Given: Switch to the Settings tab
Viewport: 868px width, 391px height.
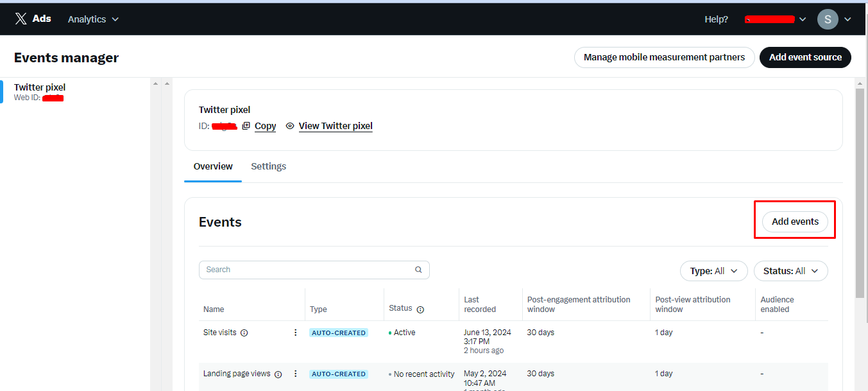Looking at the screenshot, I should tap(268, 166).
